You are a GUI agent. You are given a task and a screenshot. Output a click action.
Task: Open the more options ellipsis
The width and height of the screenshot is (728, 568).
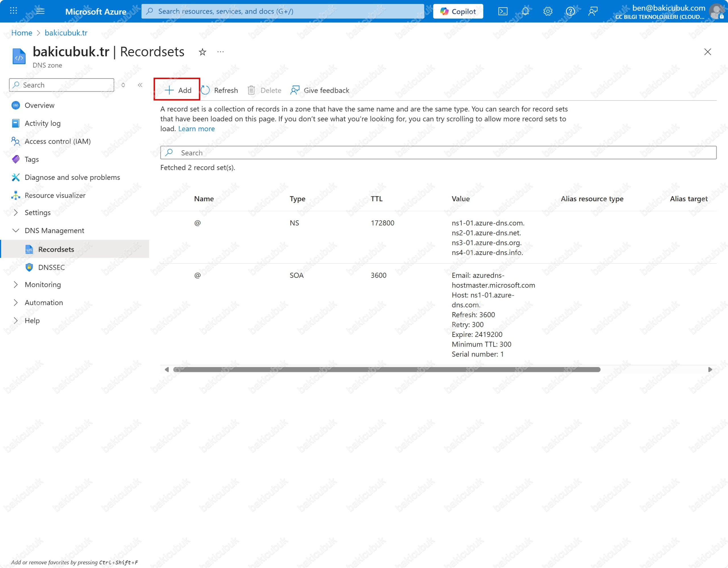click(x=220, y=52)
